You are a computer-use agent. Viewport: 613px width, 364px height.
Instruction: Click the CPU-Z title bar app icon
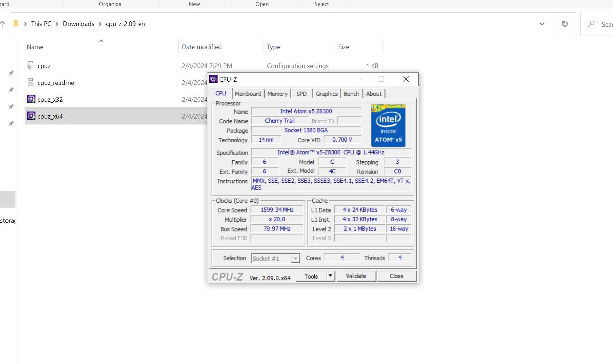[x=213, y=79]
